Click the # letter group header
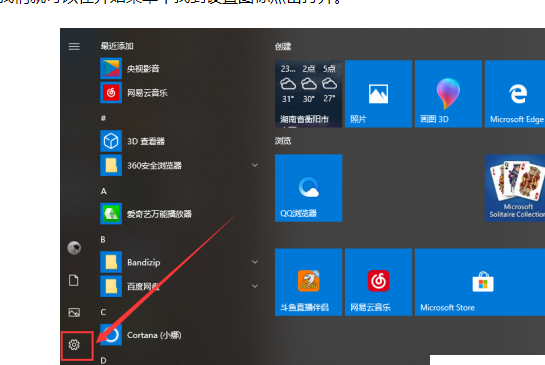The image size is (545, 365). [x=103, y=118]
